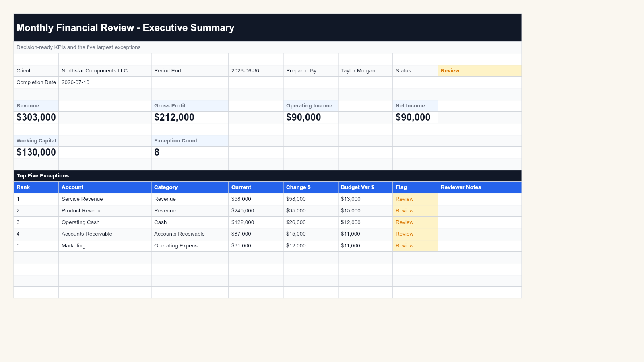Viewport: 644px width, 362px height.
Task: Click the completion date 2026-07-10
Action: pyautogui.click(x=105, y=82)
